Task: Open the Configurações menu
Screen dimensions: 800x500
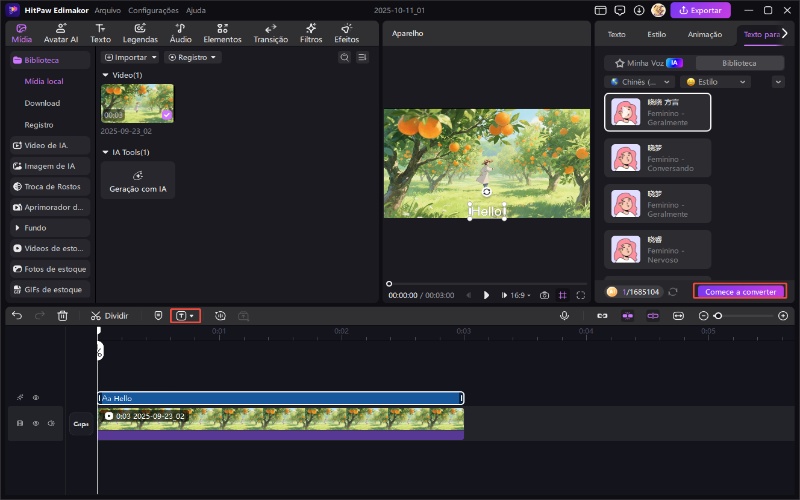Action: [153, 10]
